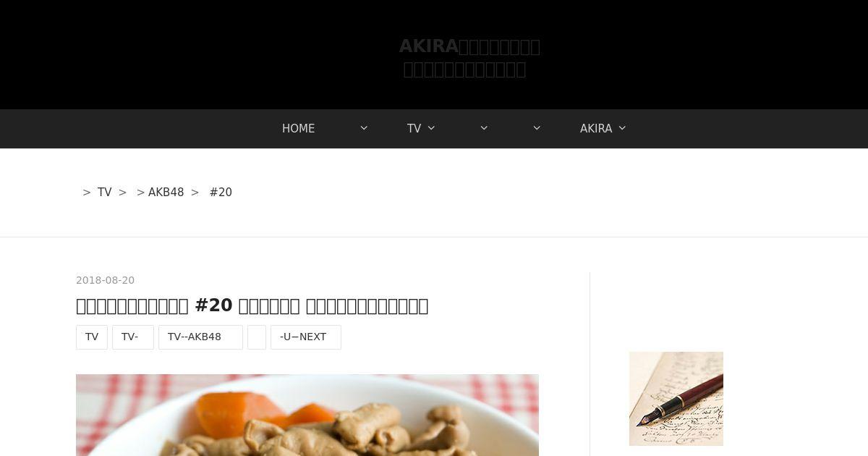Select the TV--AKB48 category tag

click(x=200, y=337)
